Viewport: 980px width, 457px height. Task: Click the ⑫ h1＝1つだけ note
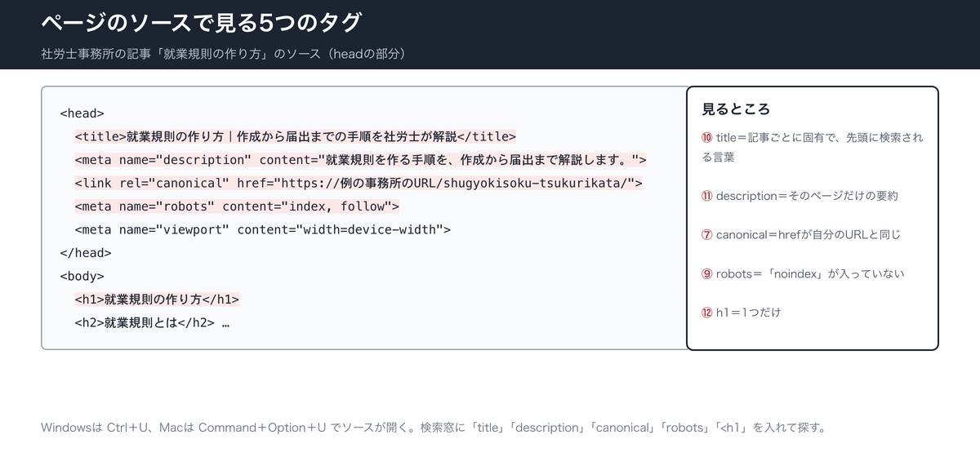coord(742,312)
